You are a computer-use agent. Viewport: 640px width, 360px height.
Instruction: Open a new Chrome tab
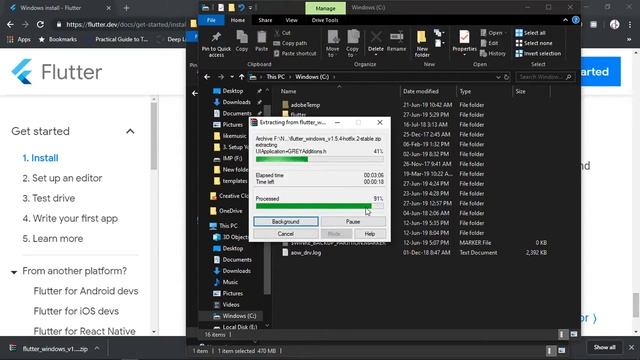[x=126, y=8]
